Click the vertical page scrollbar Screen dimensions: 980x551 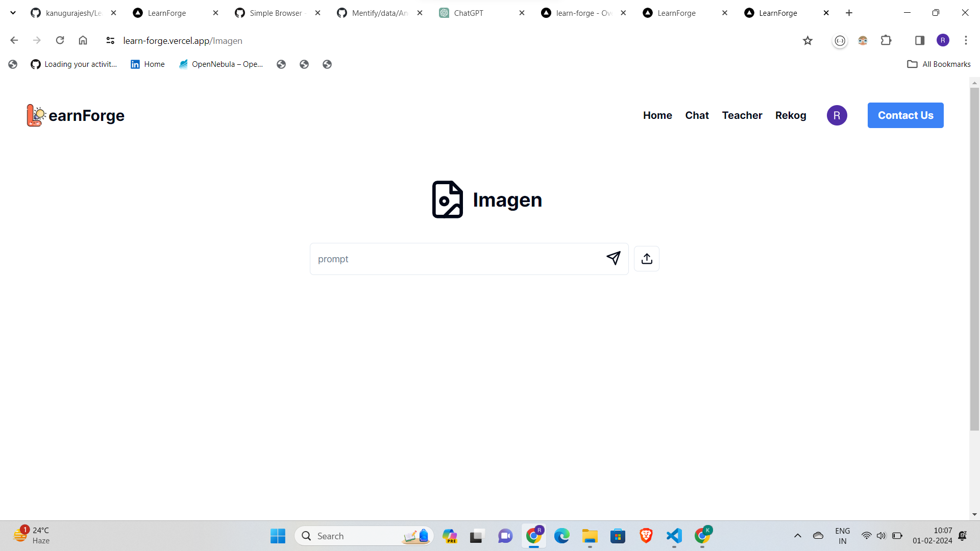(974, 255)
